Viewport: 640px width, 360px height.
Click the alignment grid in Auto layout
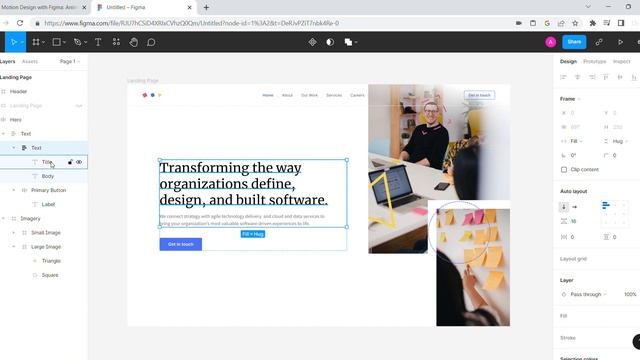coord(615,213)
